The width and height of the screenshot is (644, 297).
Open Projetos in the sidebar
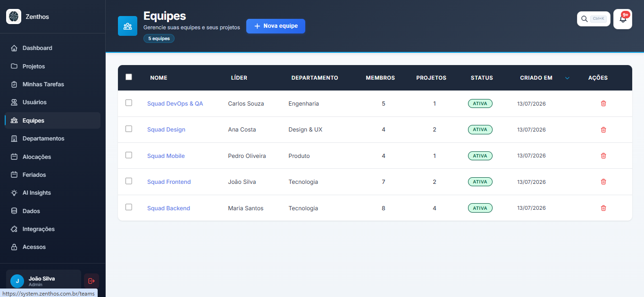pos(52,66)
